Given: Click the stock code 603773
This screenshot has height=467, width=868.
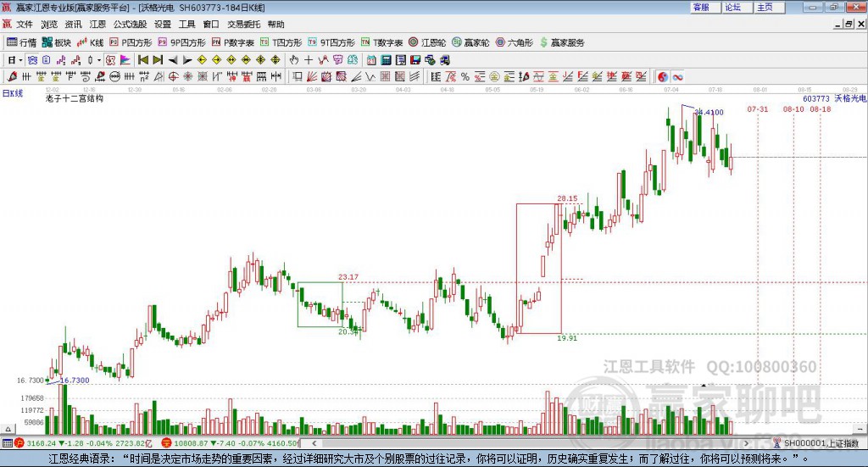Looking at the screenshot, I should [x=816, y=98].
